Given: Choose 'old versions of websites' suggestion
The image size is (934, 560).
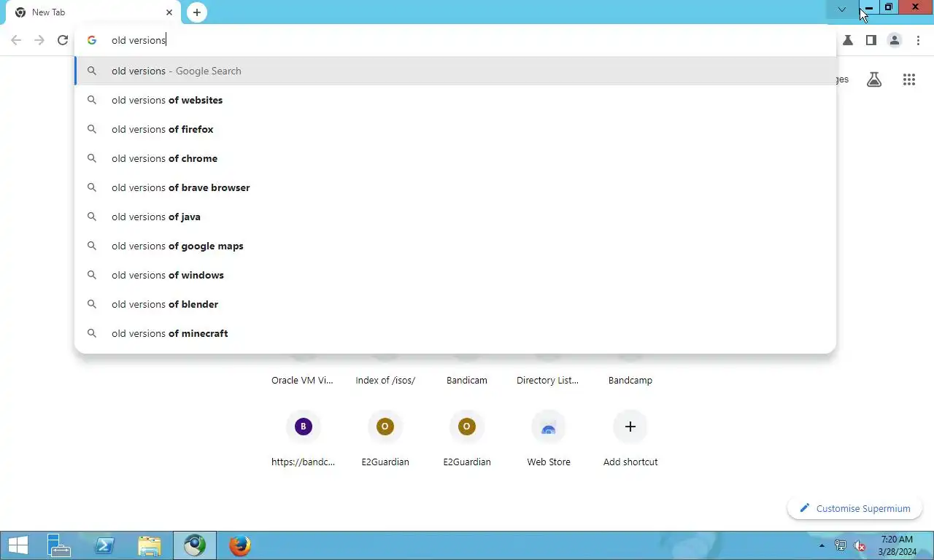Looking at the screenshot, I should 455,100.
